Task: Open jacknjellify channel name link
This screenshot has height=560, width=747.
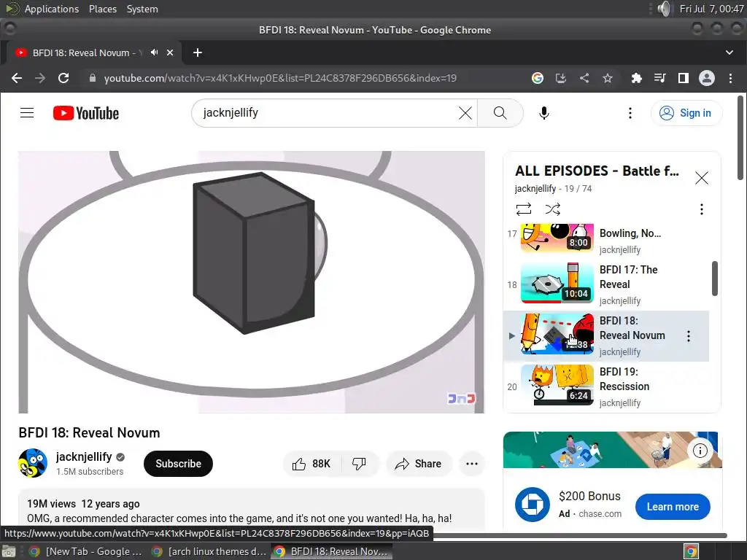Action: [84, 456]
